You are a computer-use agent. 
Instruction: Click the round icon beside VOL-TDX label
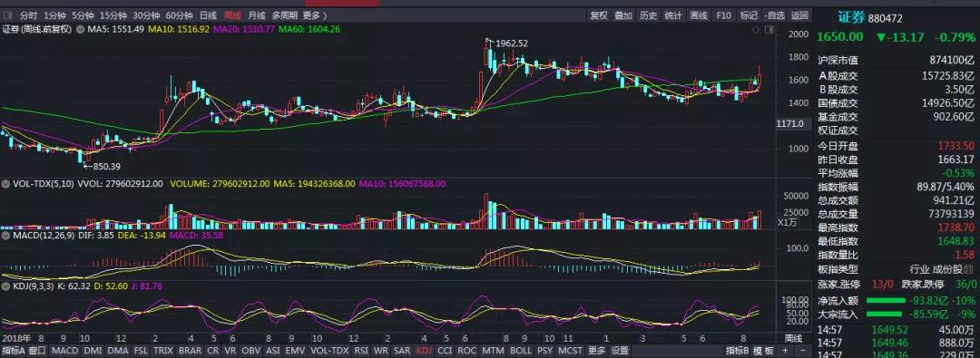point(5,184)
